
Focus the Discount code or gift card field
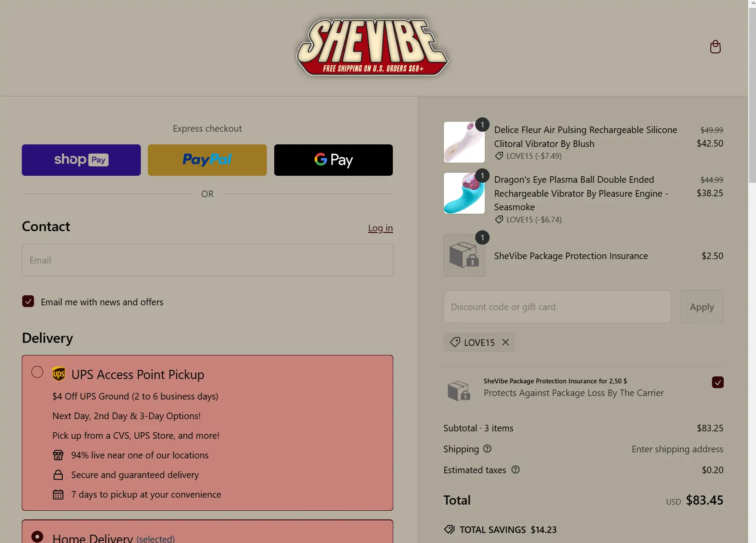pos(557,307)
